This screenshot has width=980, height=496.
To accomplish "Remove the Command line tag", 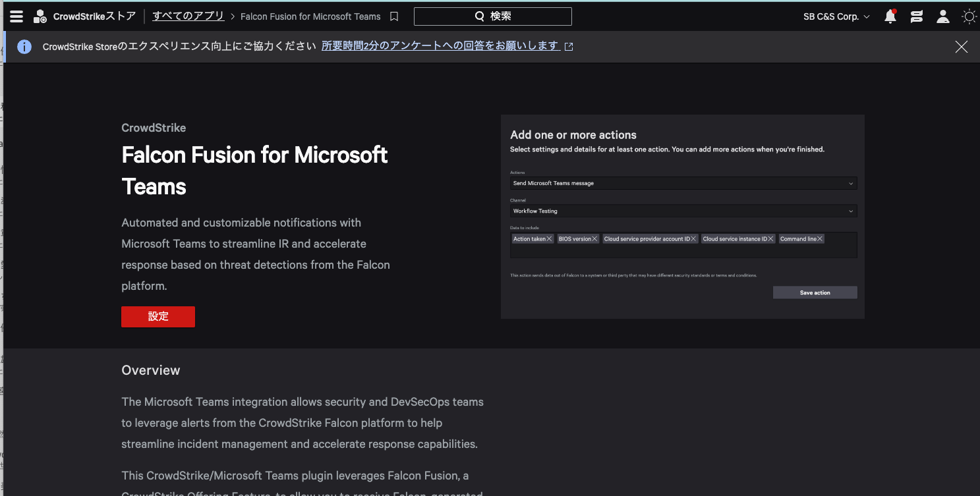I will [x=820, y=239].
